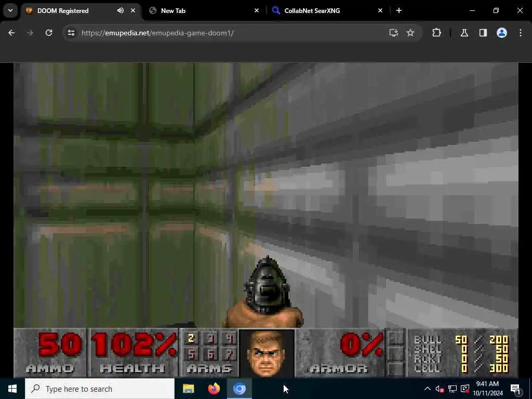This screenshot has width=532, height=399.
Task: Click the 102% HEALTH readout
Action: coord(134,345)
